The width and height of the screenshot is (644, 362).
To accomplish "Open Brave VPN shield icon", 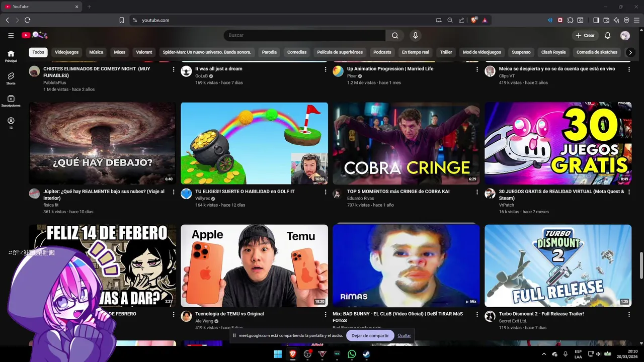I will click(626, 20).
